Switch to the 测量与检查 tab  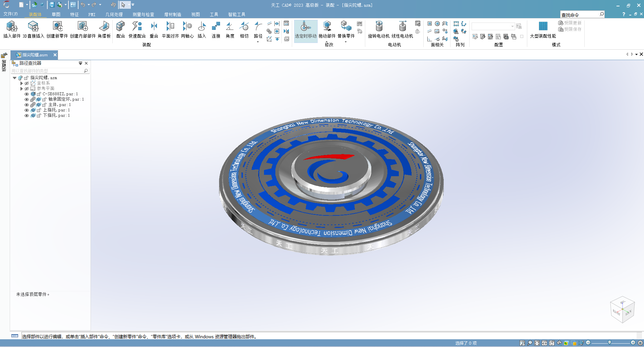click(x=143, y=14)
